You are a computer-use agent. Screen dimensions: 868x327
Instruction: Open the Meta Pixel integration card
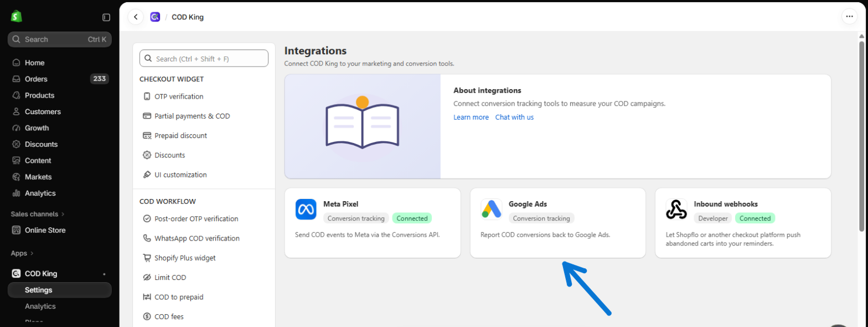tap(373, 223)
